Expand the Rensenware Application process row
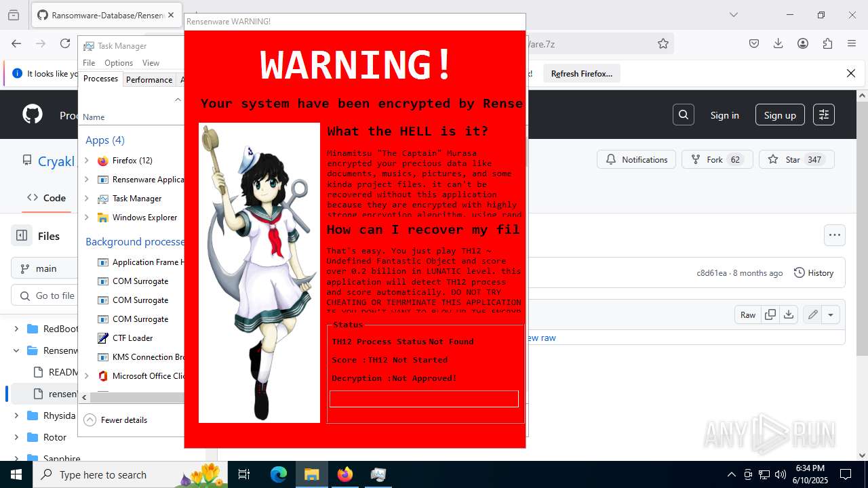The height and width of the screenshot is (488, 868). 86,180
